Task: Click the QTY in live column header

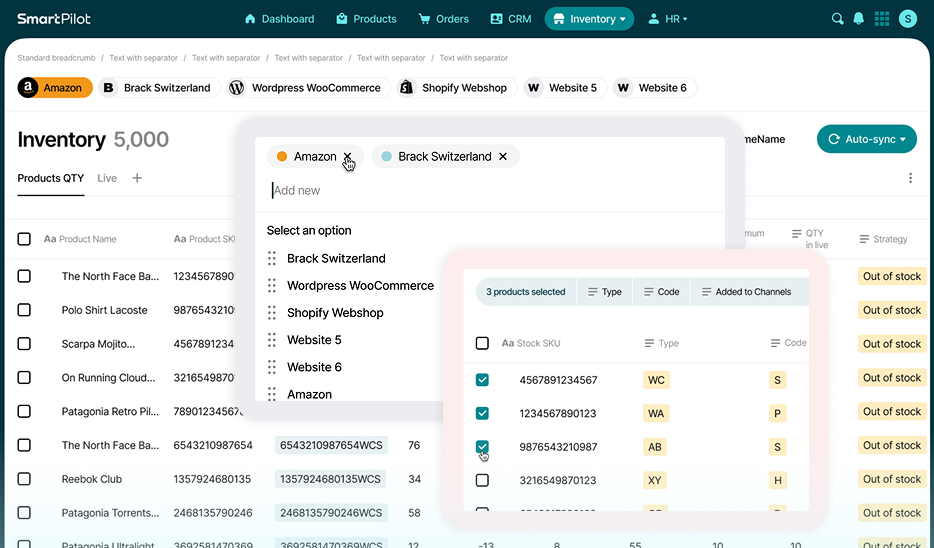Action: coord(810,239)
